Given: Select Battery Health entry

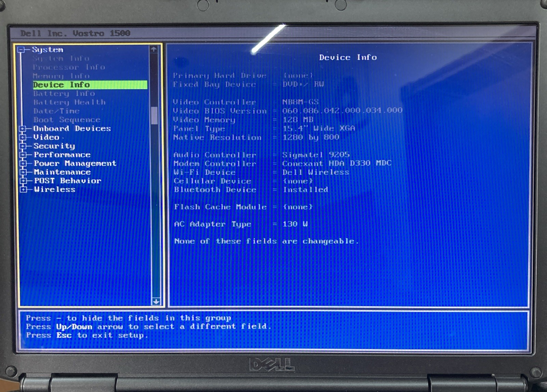Looking at the screenshot, I should pyautogui.click(x=69, y=102).
